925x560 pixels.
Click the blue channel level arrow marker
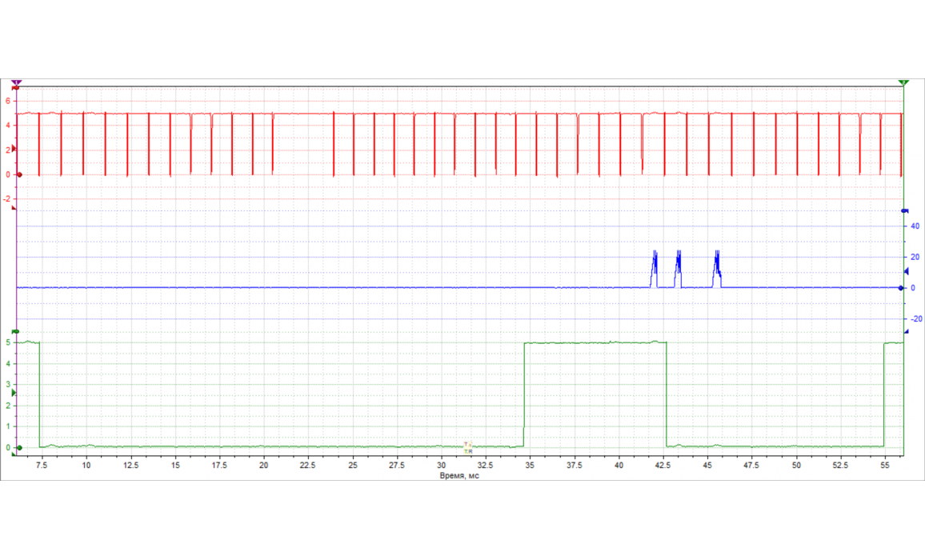click(x=906, y=271)
